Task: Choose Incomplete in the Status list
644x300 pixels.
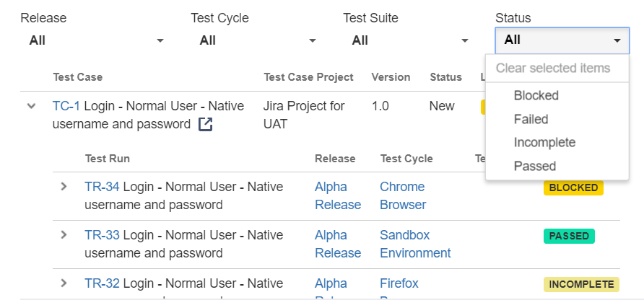Action: click(x=544, y=142)
